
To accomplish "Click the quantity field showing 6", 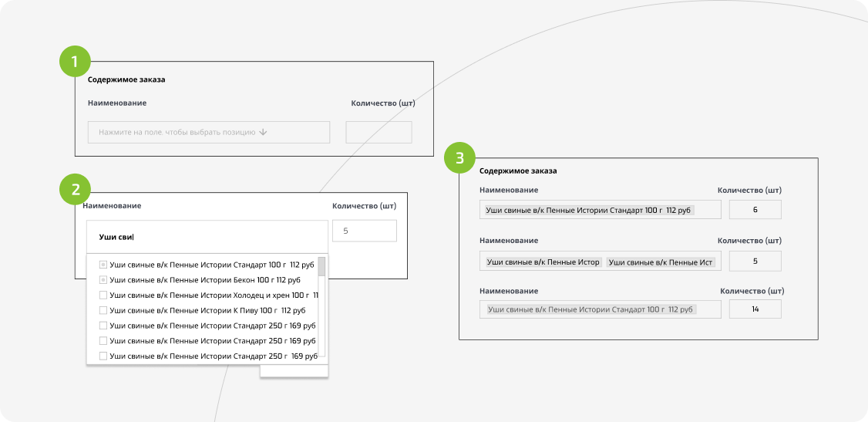I will (755, 210).
